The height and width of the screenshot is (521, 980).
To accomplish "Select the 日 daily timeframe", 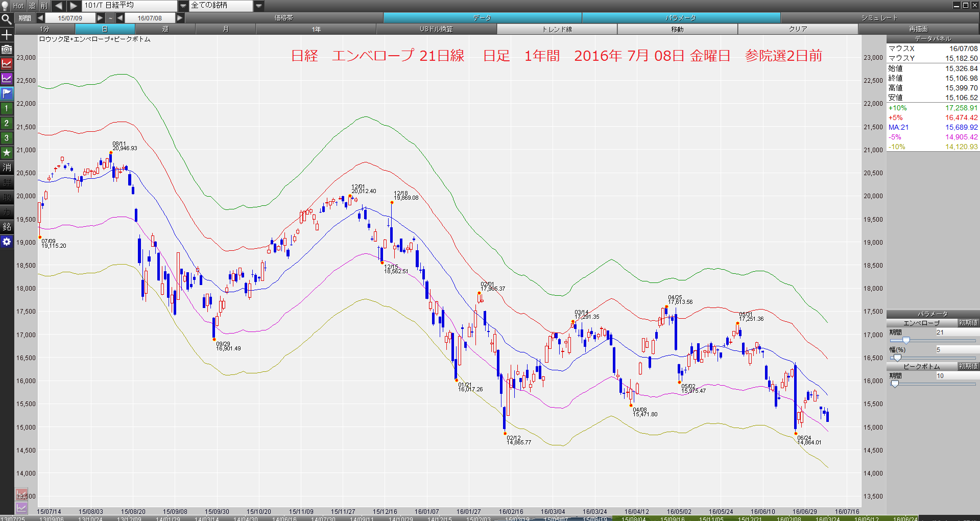I will (105, 29).
